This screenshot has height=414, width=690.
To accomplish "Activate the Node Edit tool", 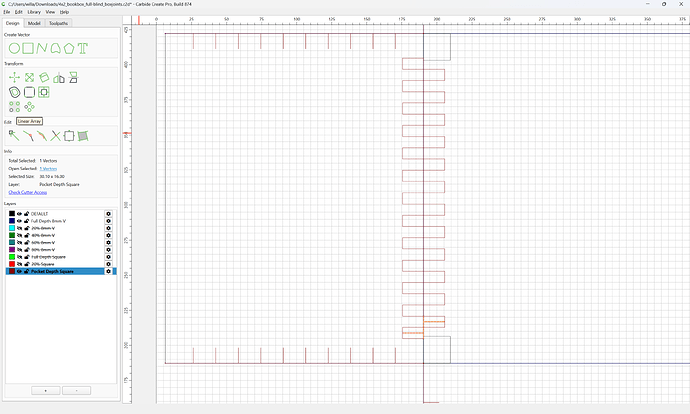I will [14, 136].
